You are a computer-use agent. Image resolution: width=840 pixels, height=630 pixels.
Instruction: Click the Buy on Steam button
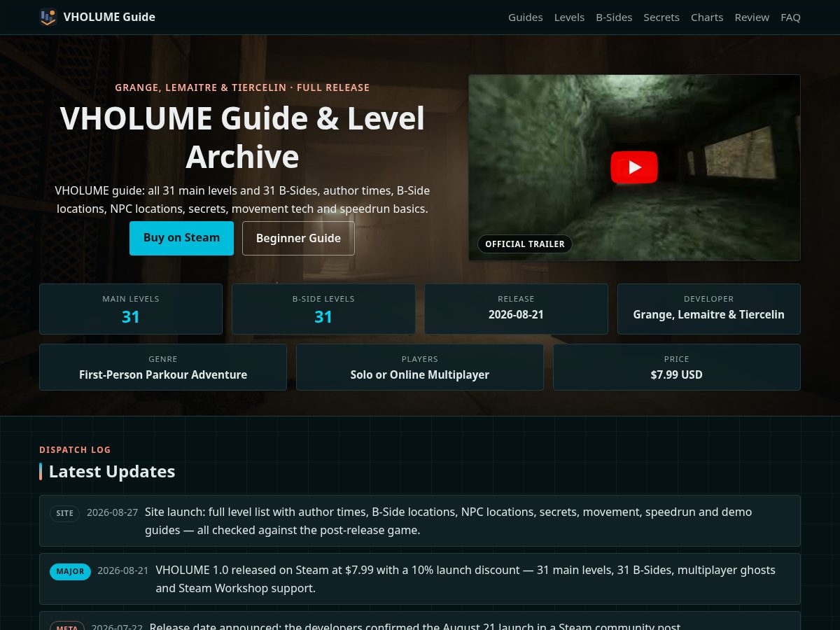(x=181, y=238)
